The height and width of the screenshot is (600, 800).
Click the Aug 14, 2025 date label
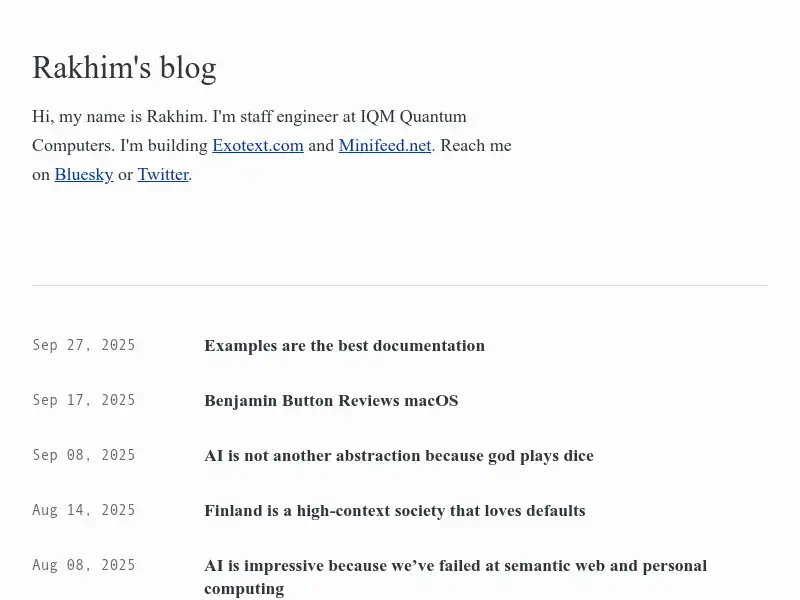pyautogui.click(x=84, y=510)
